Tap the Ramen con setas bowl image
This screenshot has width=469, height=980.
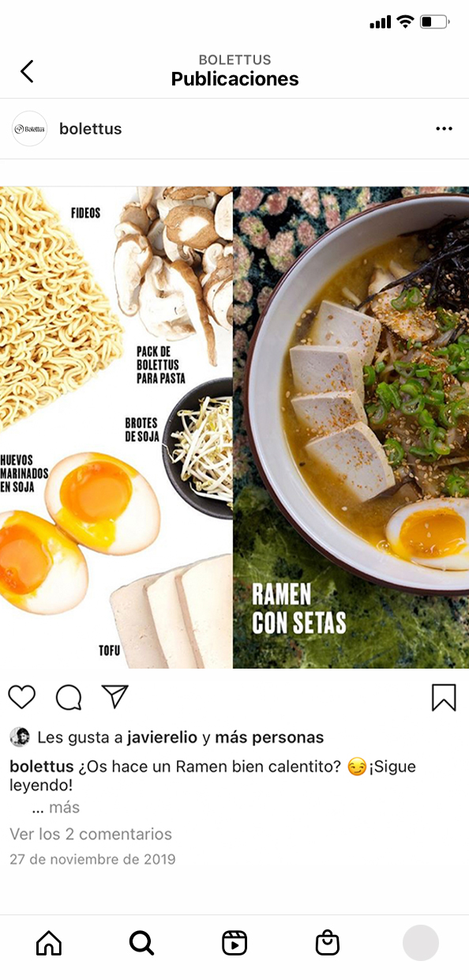click(351, 428)
